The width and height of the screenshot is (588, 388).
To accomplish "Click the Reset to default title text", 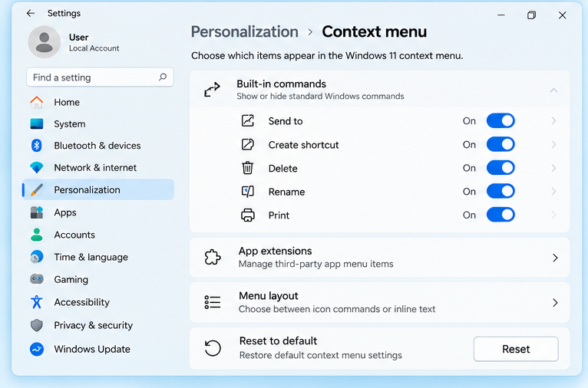I will tap(278, 340).
